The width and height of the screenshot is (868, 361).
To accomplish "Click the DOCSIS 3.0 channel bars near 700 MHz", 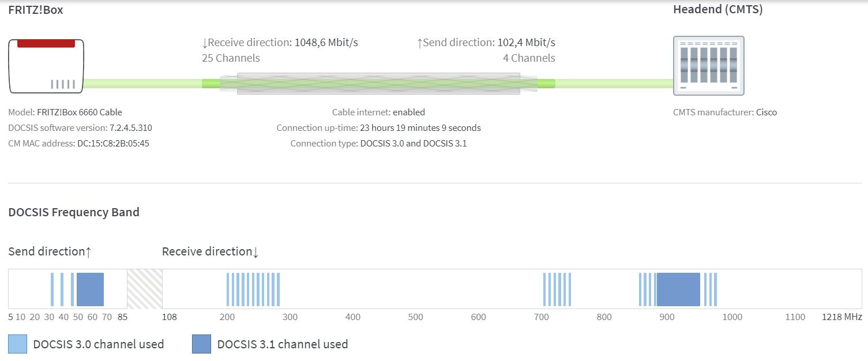I will click(557, 289).
